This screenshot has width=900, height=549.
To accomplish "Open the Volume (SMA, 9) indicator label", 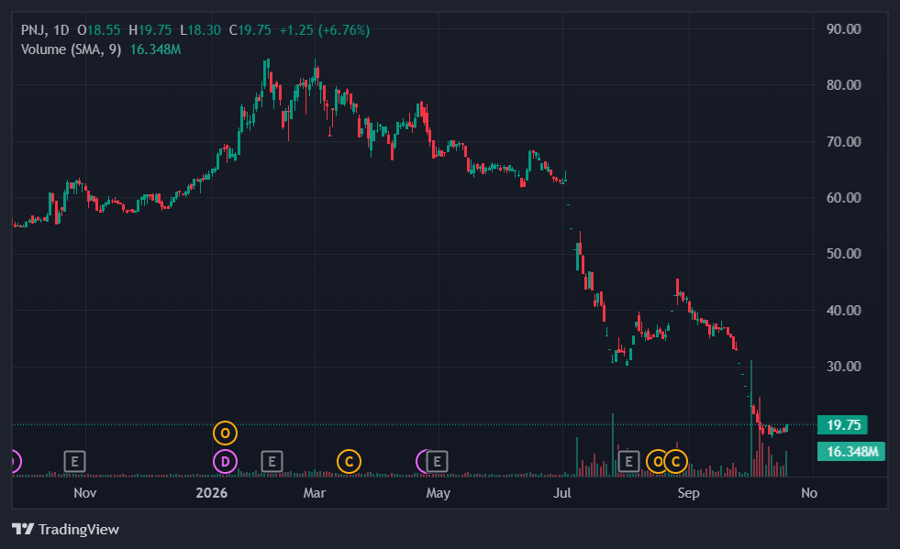I will (x=71, y=49).
